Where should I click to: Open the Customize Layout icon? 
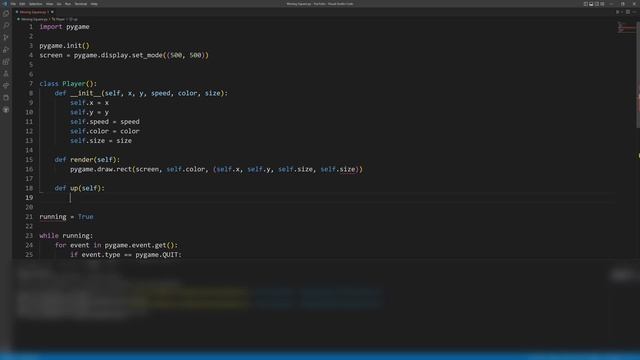tap(602, 4)
